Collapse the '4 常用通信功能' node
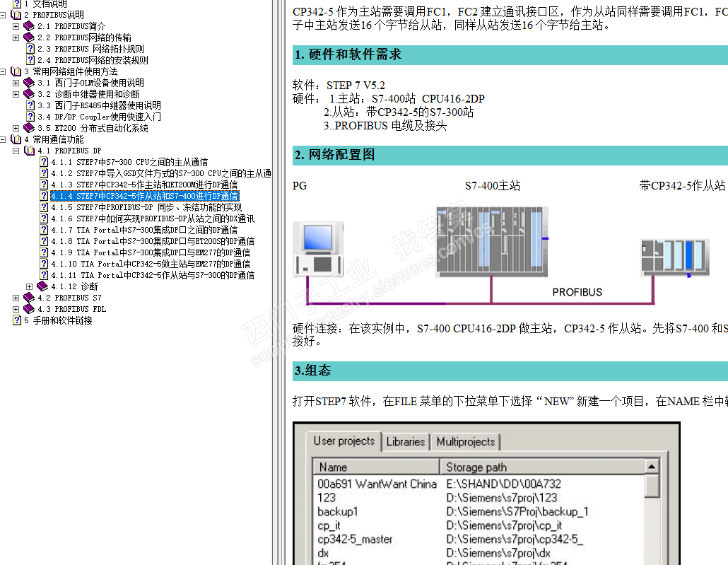Screen dimensions: 728x565 [3, 139]
